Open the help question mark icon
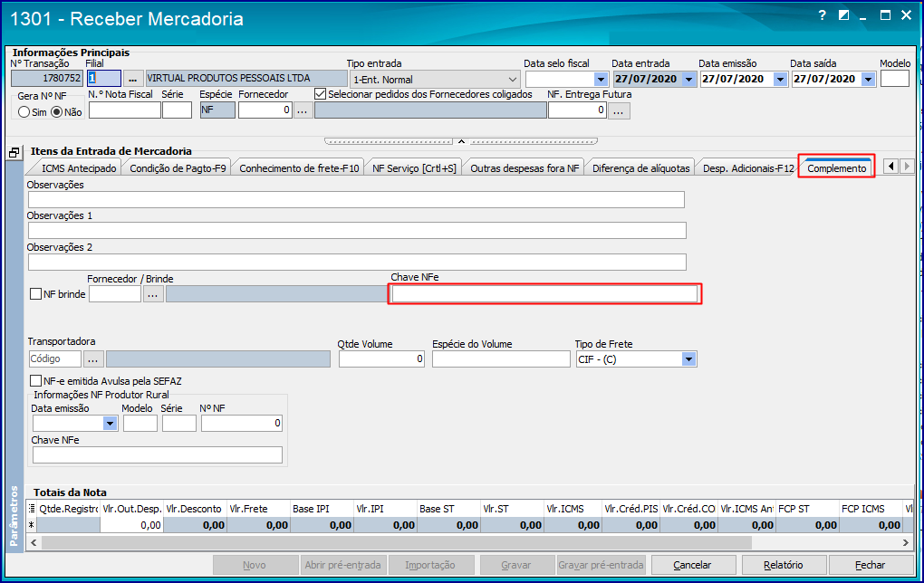The height and width of the screenshot is (583, 924). [x=822, y=16]
